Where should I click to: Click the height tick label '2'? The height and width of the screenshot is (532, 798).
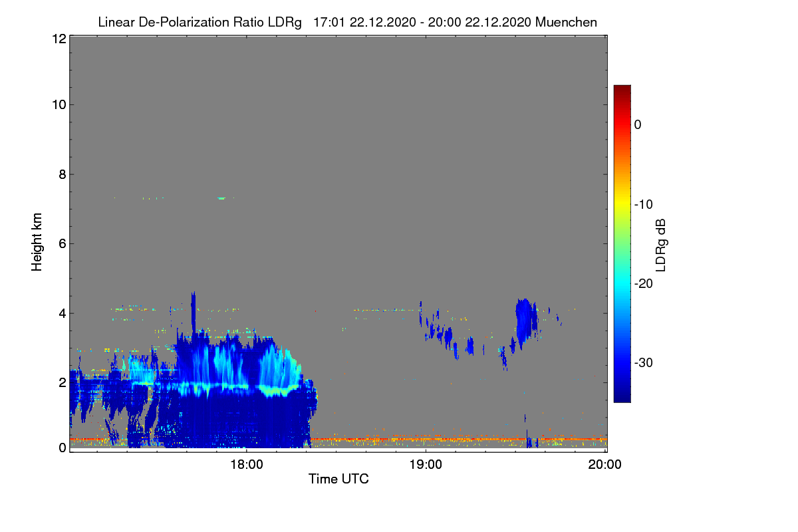point(62,382)
